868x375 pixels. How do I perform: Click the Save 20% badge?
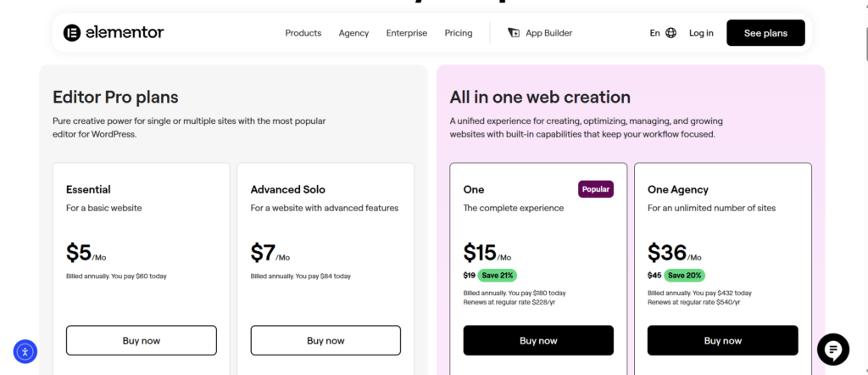tap(684, 275)
